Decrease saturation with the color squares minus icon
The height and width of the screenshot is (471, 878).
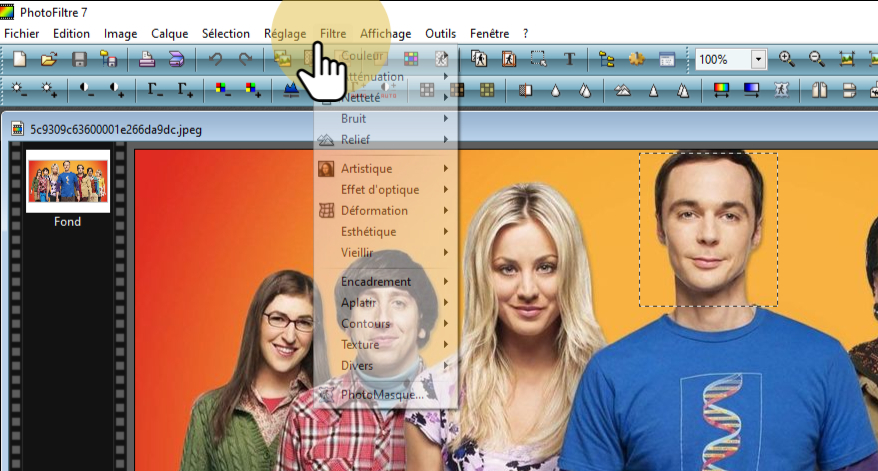click(222, 90)
